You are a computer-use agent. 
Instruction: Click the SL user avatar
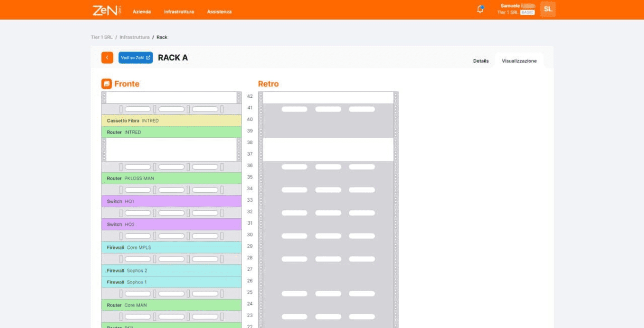pos(547,9)
